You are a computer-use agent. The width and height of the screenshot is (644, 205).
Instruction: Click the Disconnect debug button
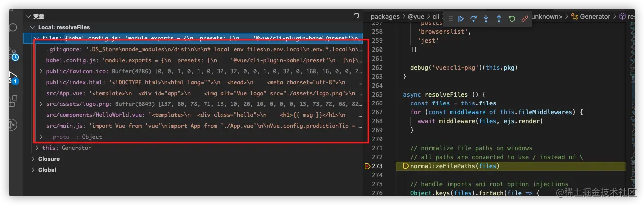pos(524,19)
